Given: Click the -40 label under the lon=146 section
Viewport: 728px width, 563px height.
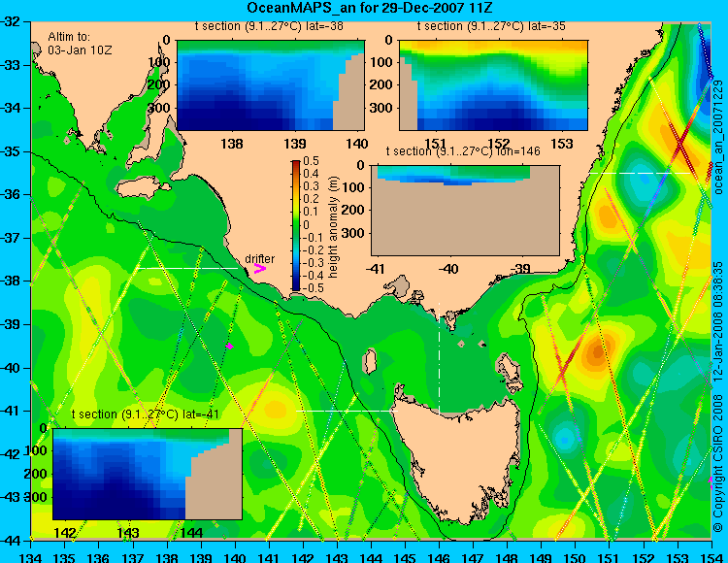Looking at the screenshot, I should (x=448, y=268).
